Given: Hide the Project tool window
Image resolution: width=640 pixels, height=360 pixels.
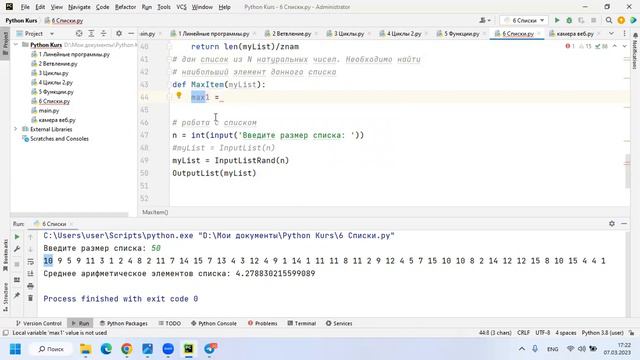Looking at the screenshot, I should (131, 33).
